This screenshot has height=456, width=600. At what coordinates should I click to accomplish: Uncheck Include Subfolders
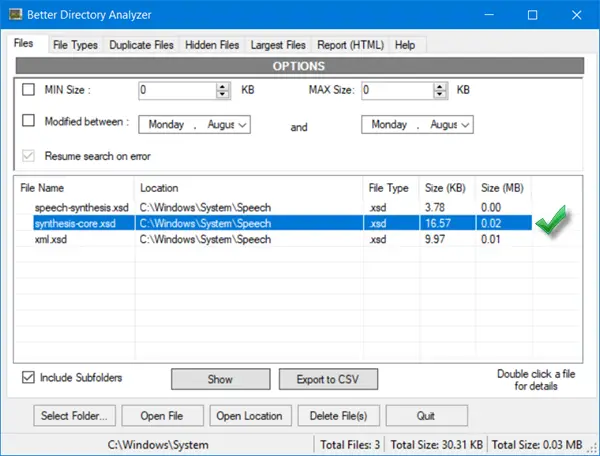click(28, 377)
